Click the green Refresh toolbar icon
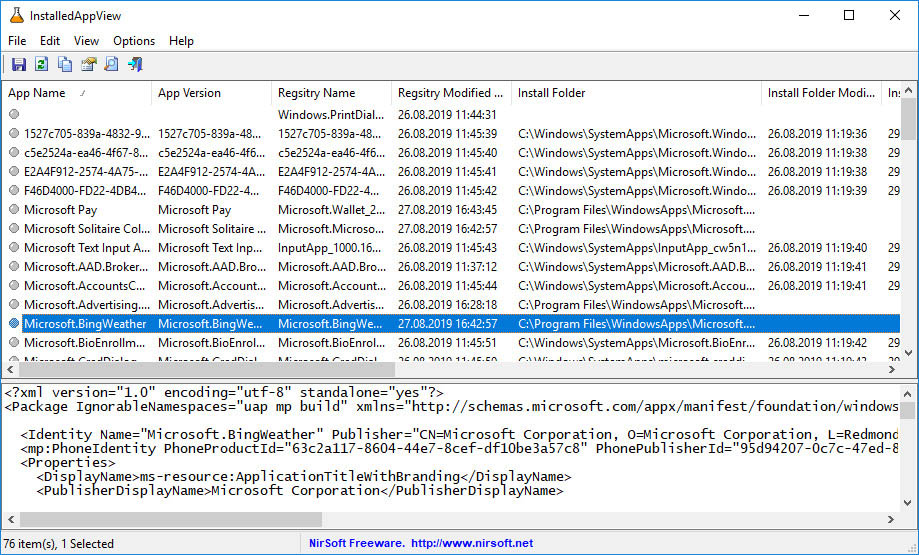The height and width of the screenshot is (555, 919). tap(42, 64)
